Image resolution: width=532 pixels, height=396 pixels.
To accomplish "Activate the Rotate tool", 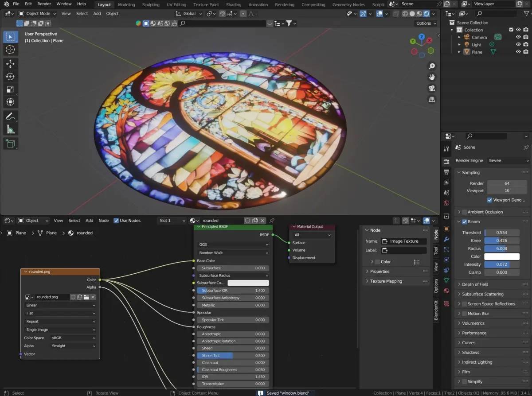I will [11, 77].
